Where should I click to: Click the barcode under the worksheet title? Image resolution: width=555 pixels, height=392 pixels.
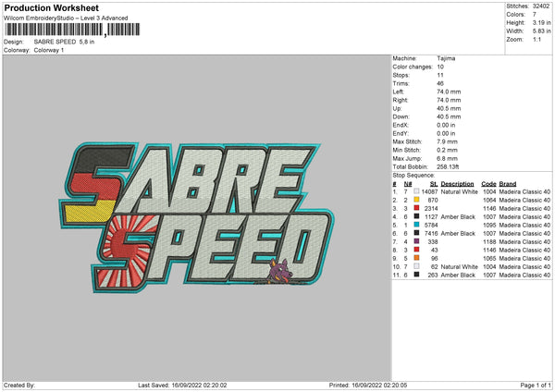coord(54,31)
